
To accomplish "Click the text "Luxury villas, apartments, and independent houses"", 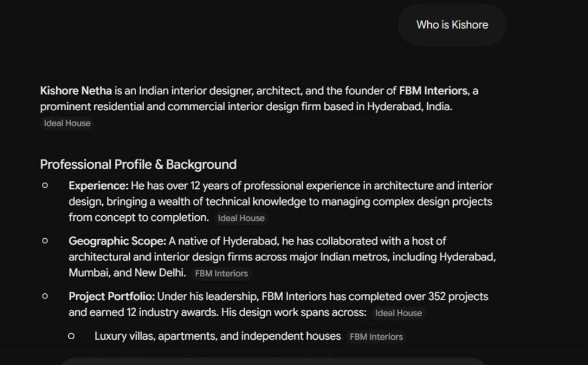I will (x=218, y=336).
